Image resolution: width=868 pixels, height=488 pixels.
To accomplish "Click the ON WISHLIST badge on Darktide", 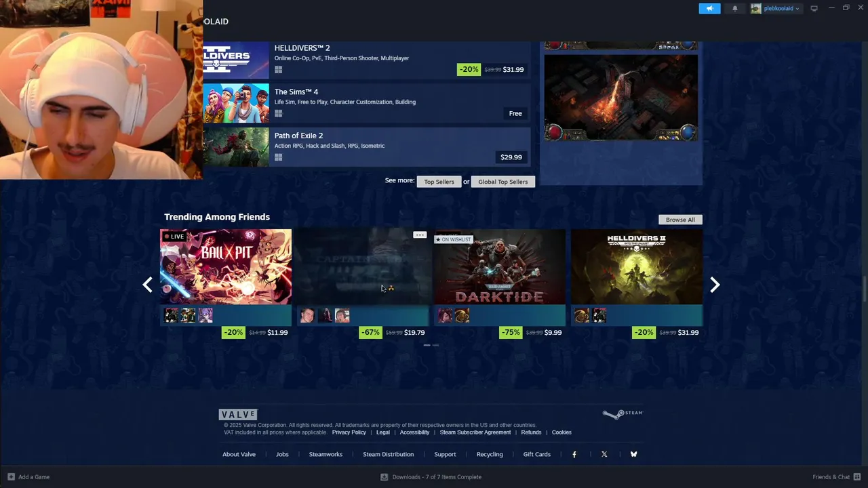I will [453, 239].
